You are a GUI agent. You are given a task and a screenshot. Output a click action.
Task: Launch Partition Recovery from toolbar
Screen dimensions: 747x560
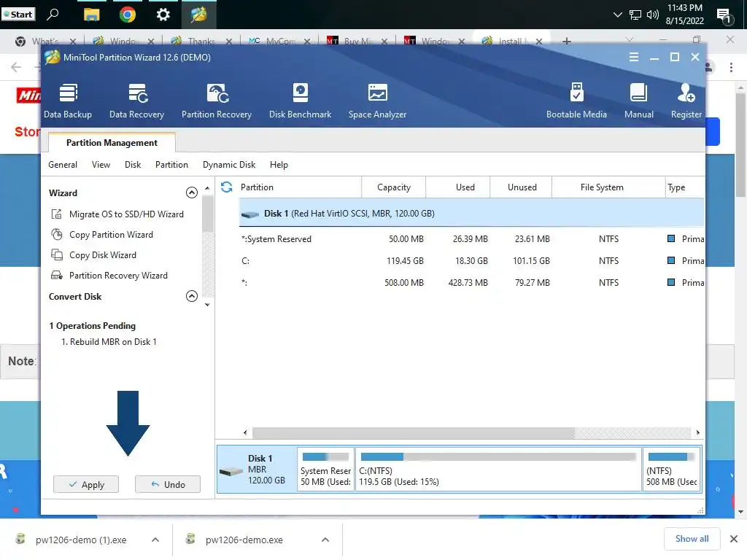coord(216,101)
